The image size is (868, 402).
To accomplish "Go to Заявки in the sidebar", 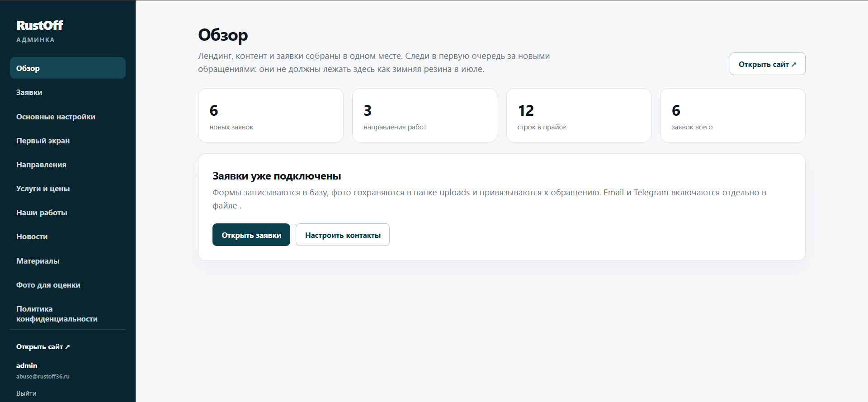I will click(68, 92).
